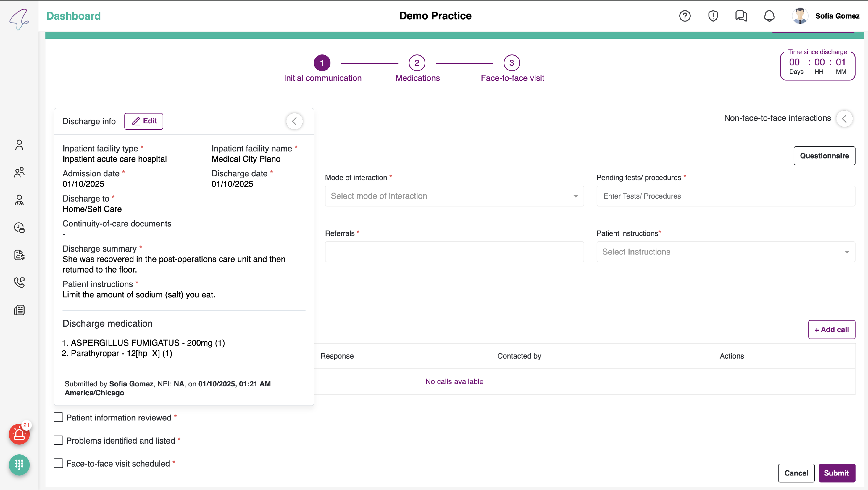Viewport: 868px width, 490px height.
Task: Collapse the Discharge info panel chevron
Action: (x=294, y=121)
